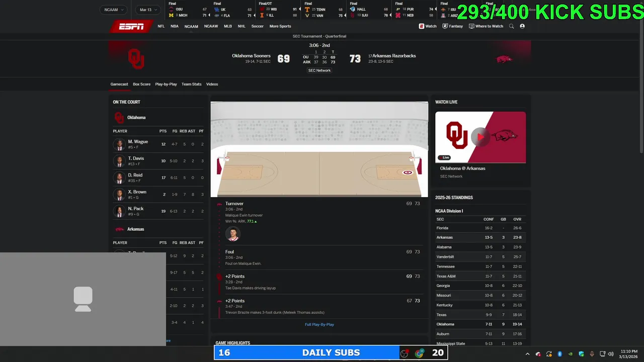Viewport: 644px width, 362px height.
Task: Select NCAAW in the ESPN navigation
Action: point(211,26)
